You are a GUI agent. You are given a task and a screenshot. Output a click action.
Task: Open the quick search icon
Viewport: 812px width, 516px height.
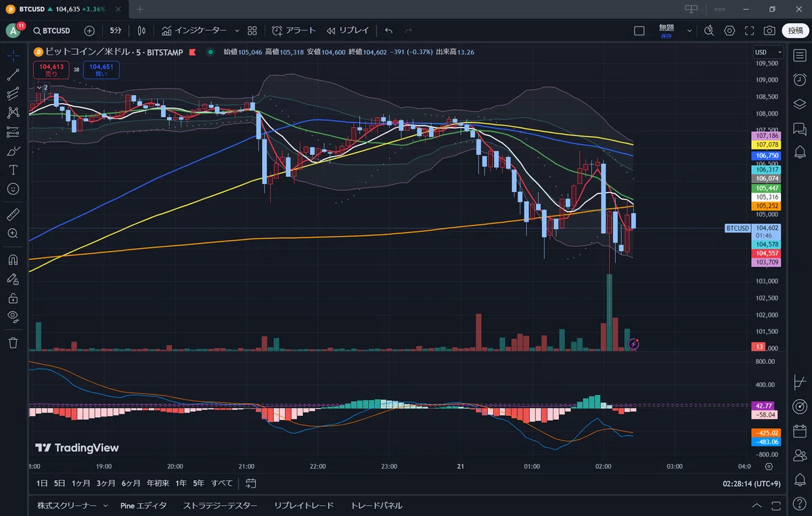coord(708,30)
